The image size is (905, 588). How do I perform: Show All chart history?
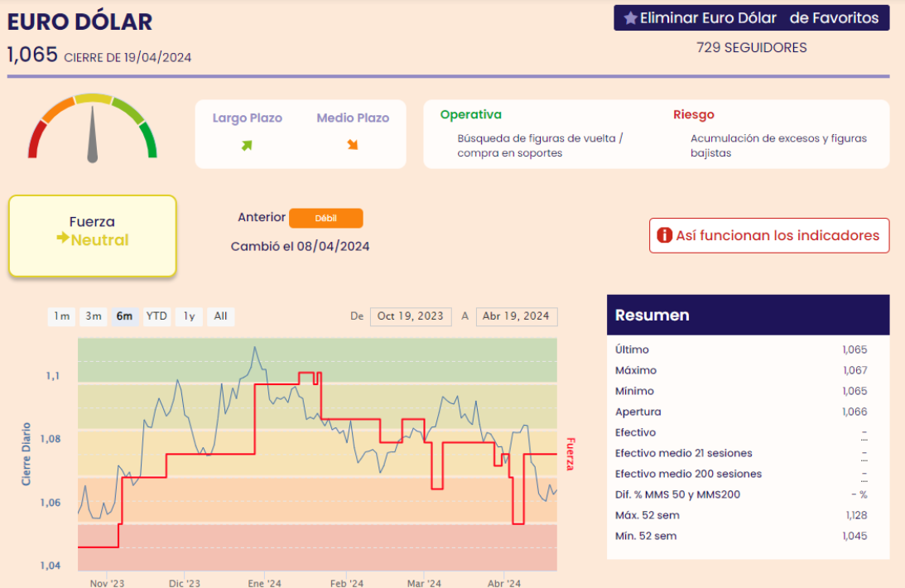point(220,316)
